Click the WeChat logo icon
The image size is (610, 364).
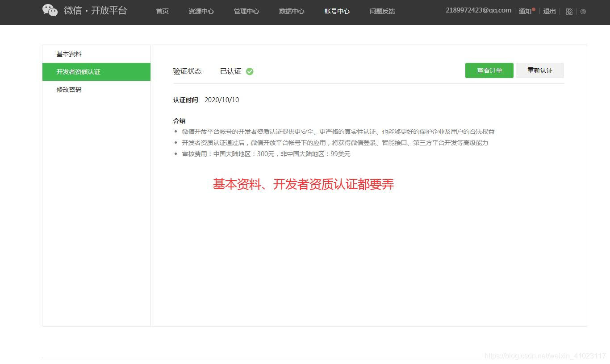[50, 10]
